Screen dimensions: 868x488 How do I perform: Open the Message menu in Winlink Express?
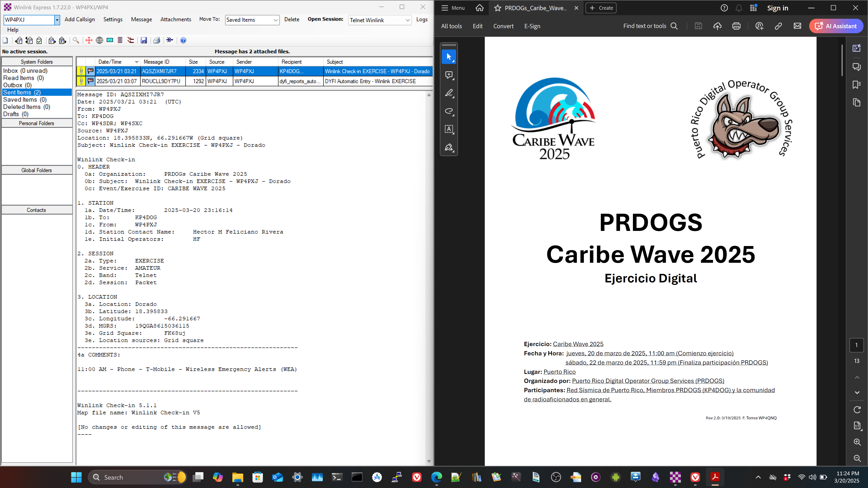142,19
